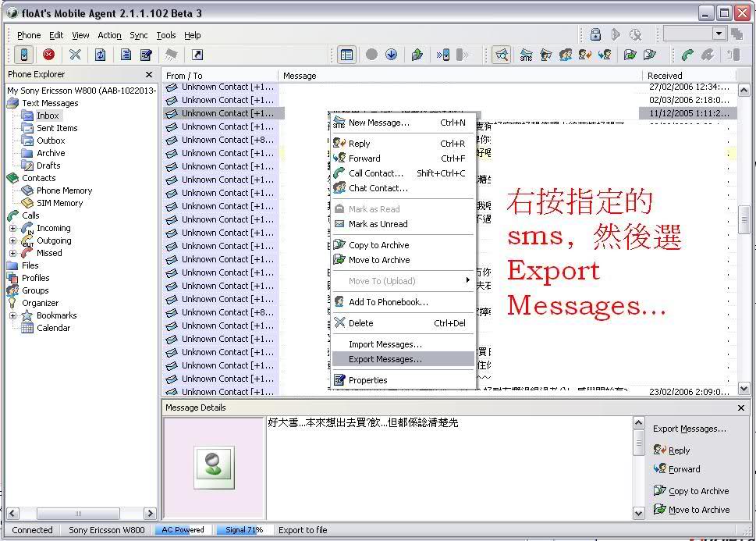This screenshot has height=541, width=756.
Task: Open the Sync menu
Action: [138, 35]
